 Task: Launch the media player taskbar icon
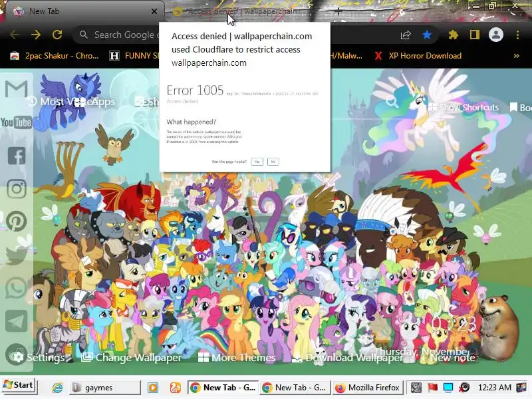[x=153, y=388]
